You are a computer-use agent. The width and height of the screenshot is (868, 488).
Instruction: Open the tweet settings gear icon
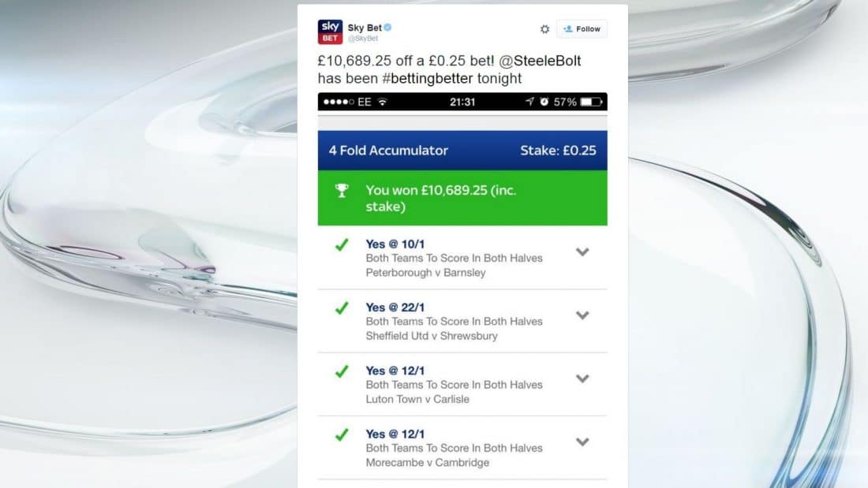pyautogui.click(x=544, y=29)
